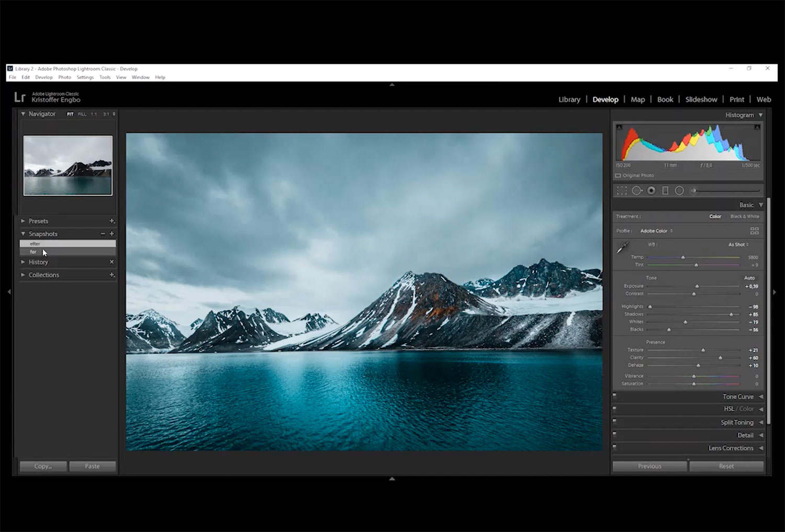Activate the Spot Removal tool
The image size is (785, 532).
636,191
